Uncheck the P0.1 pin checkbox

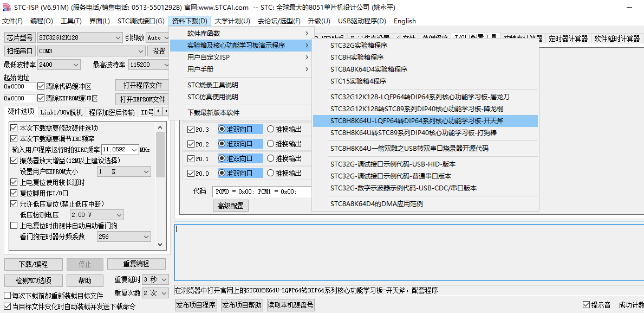(191, 159)
